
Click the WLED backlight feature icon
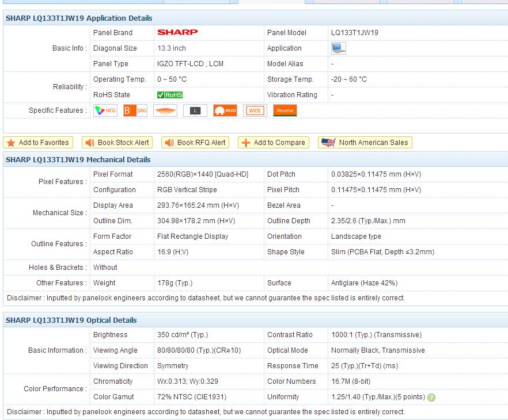pyautogui.click(x=225, y=110)
